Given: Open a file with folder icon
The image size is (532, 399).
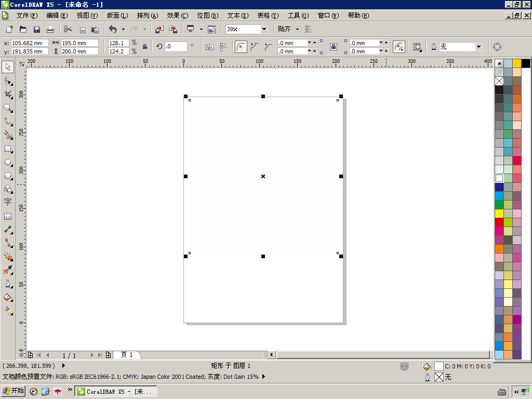Looking at the screenshot, I should 23,29.
